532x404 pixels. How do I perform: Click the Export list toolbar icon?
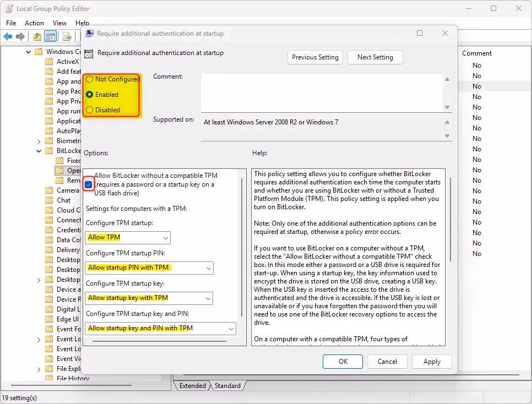67,37
